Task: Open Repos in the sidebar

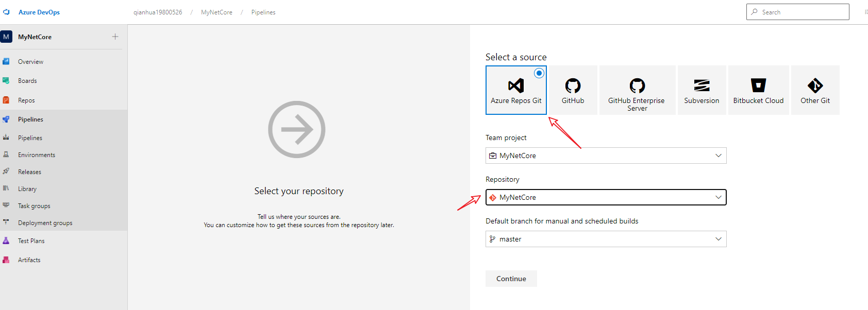Action: pyautogui.click(x=26, y=100)
